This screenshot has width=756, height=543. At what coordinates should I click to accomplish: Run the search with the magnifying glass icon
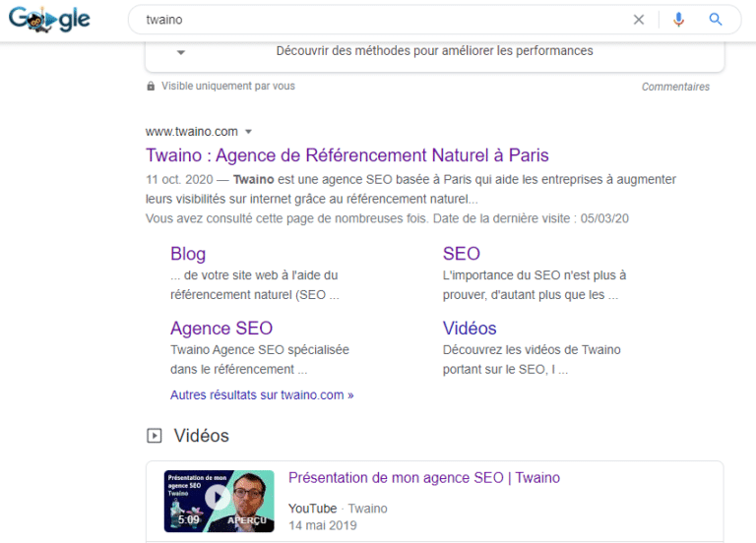[x=716, y=20]
